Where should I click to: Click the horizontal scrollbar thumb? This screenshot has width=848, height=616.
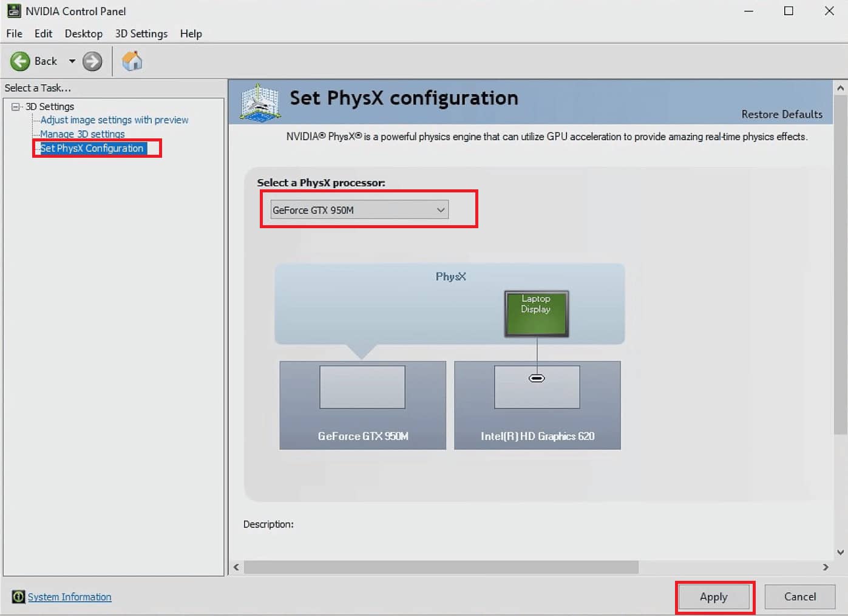point(441,567)
